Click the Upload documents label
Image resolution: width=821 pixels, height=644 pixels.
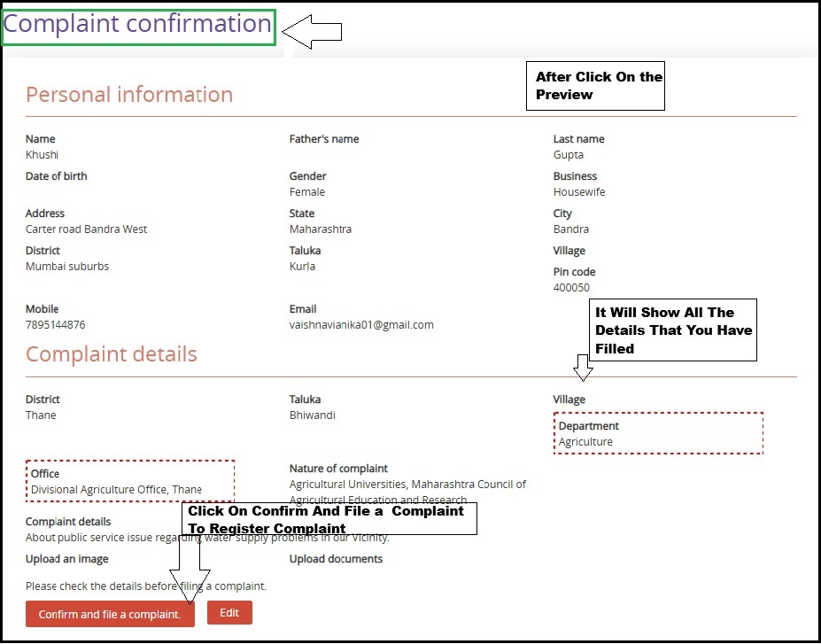tap(336, 559)
